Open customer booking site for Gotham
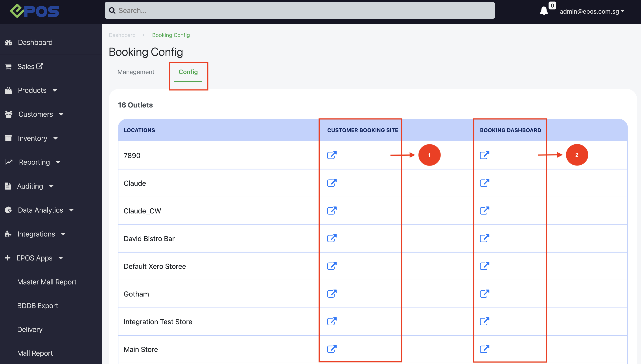Image resolution: width=641 pixels, height=364 pixels. (x=332, y=293)
